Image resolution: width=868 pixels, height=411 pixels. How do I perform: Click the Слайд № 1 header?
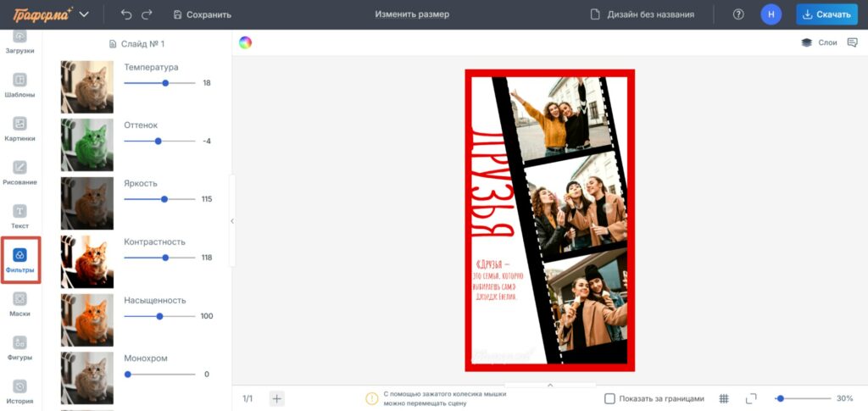pos(136,44)
